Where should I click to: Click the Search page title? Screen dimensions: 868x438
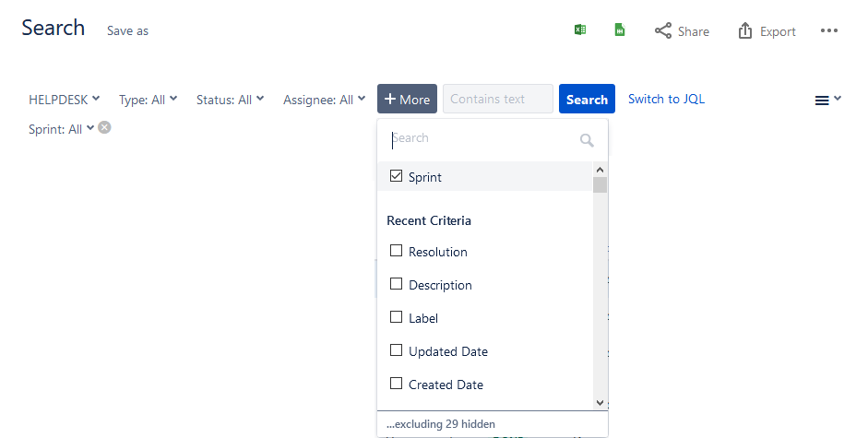54,28
